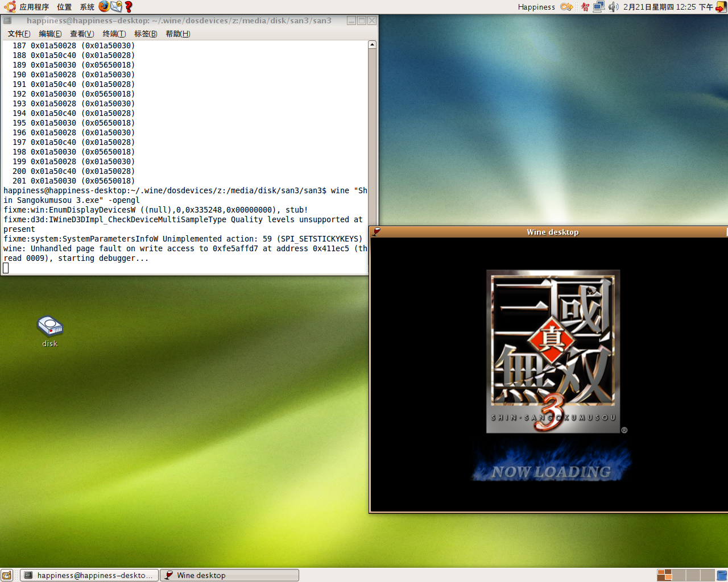The width and height of the screenshot is (728, 582).
Task: Click the NOW LOADING text in Wine window
Action: (551, 472)
